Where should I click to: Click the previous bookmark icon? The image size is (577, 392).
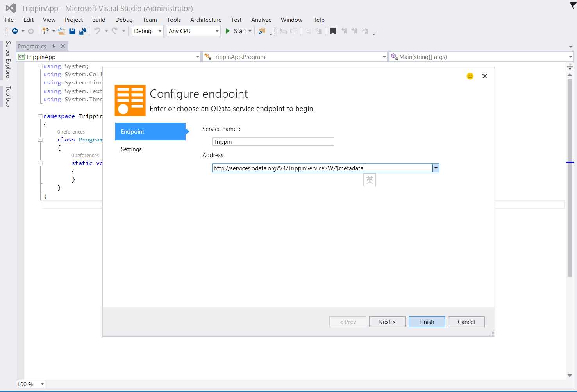click(x=344, y=31)
